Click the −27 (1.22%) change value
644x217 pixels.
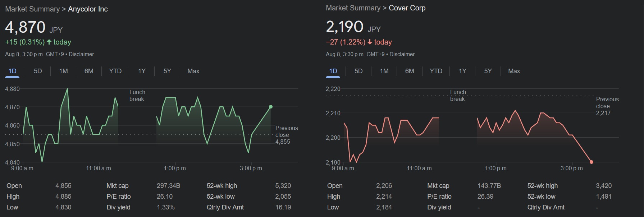pyautogui.click(x=346, y=42)
